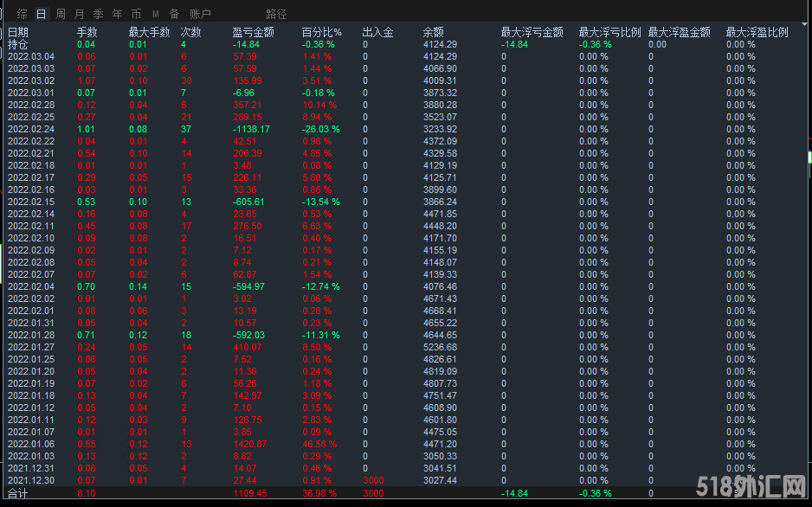This screenshot has width=812, height=507.
Task: Click the M tab
Action: (155, 14)
